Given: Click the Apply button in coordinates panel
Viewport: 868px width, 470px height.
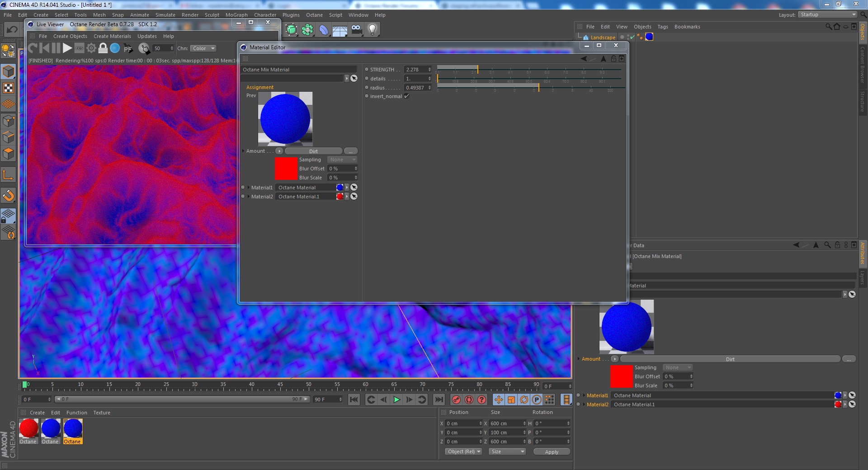Looking at the screenshot, I should 552,451.
